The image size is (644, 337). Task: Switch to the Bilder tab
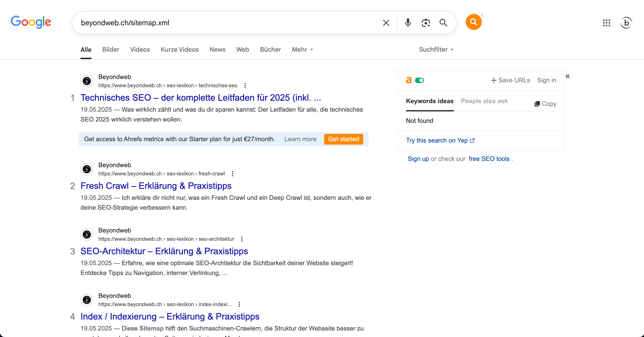pyautogui.click(x=111, y=49)
